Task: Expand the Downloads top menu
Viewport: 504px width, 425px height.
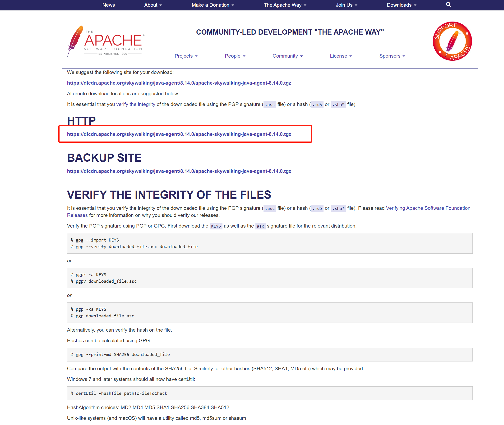Action: pyautogui.click(x=401, y=5)
